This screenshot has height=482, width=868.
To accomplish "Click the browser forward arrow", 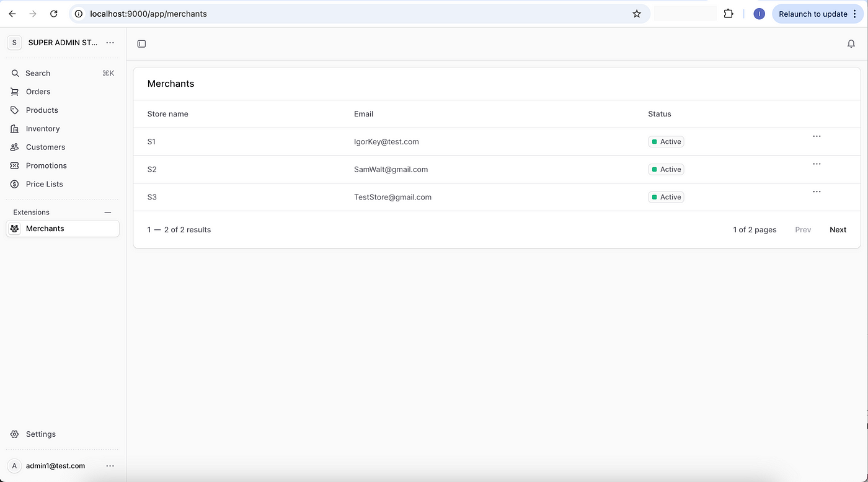I will tap(33, 14).
